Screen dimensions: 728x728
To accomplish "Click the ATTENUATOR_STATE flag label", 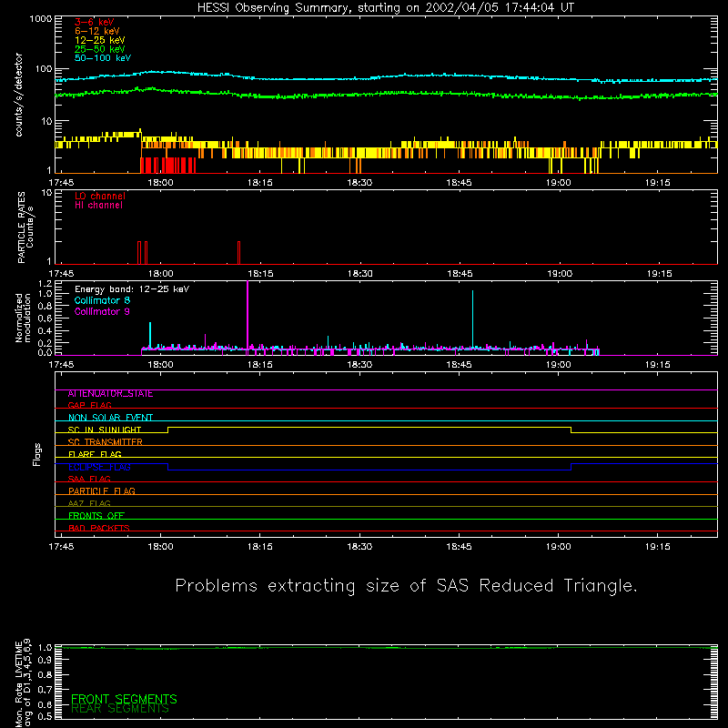I will point(110,394).
